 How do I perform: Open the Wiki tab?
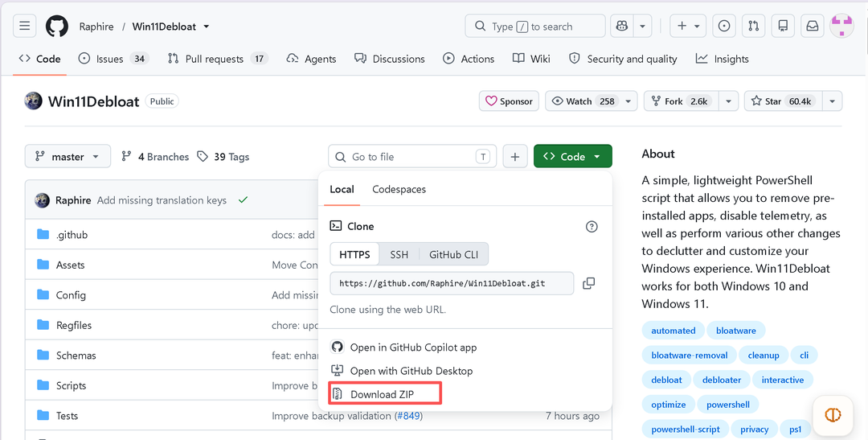point(531,59)
